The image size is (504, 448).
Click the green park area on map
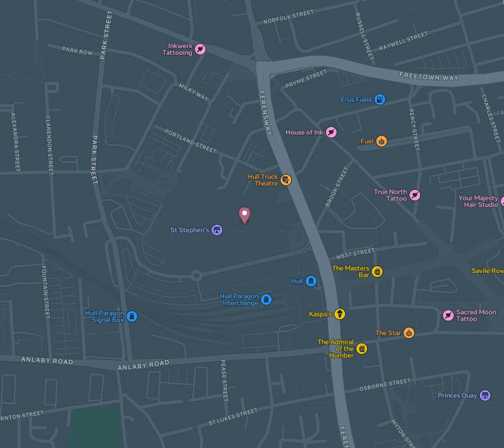coord(96,427)
